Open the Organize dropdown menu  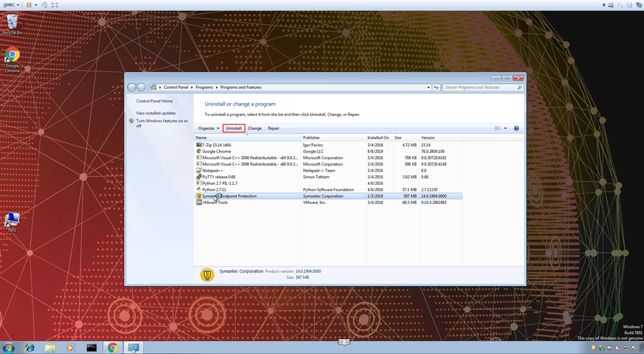(209, 128)
